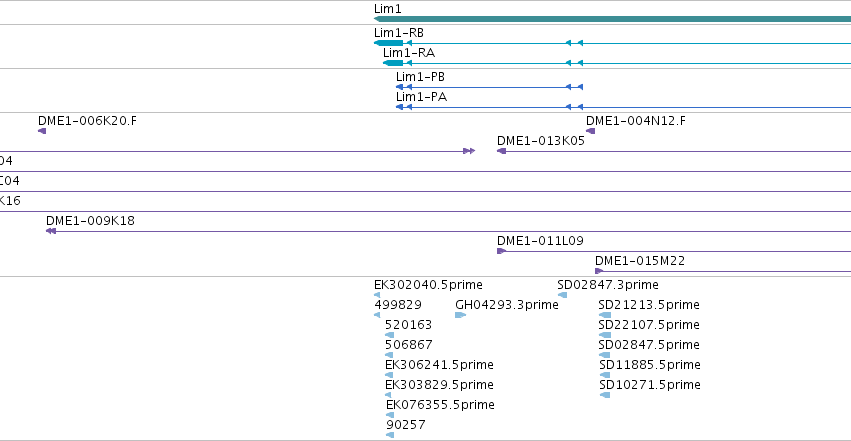Click the EK303829.5prime label

(439, 385)
